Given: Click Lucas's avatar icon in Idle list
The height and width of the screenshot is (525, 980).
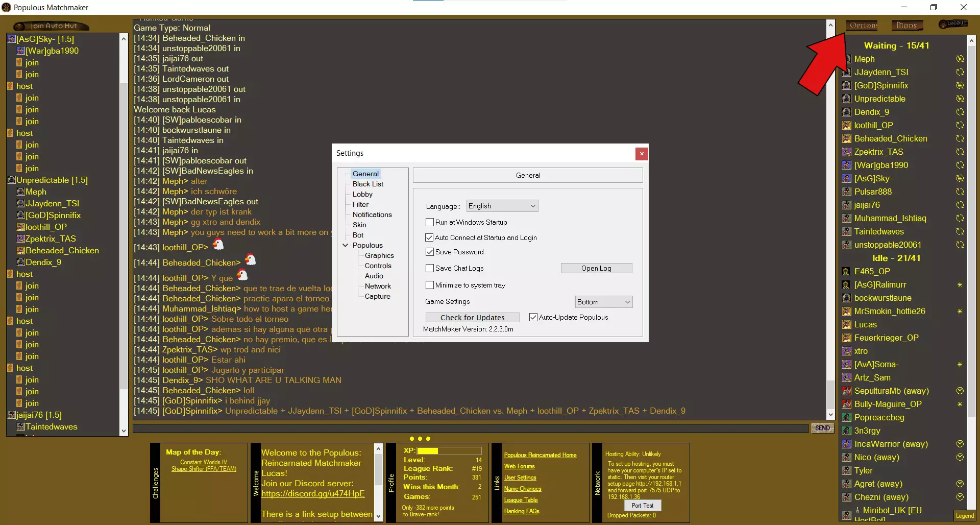Looking at the screenshot, I should 847,325.
